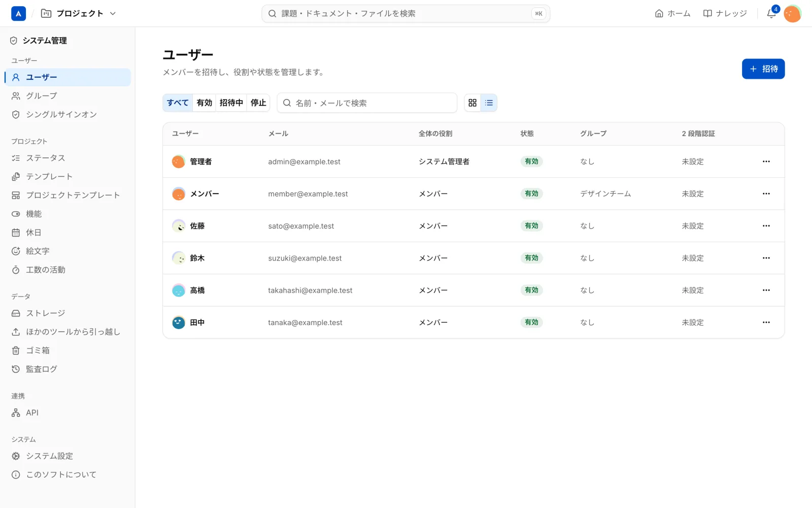Open the profile avatar menu

[792, 14]
